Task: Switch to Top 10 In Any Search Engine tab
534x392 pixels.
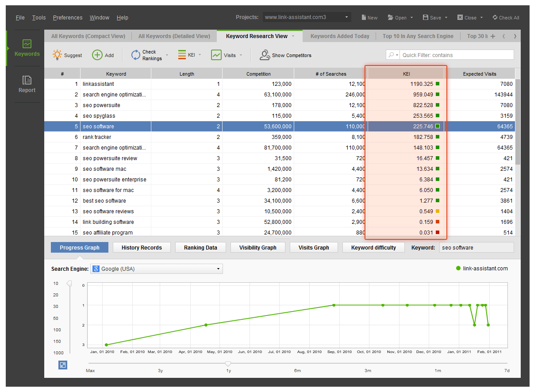Action: tap(418, 36)
